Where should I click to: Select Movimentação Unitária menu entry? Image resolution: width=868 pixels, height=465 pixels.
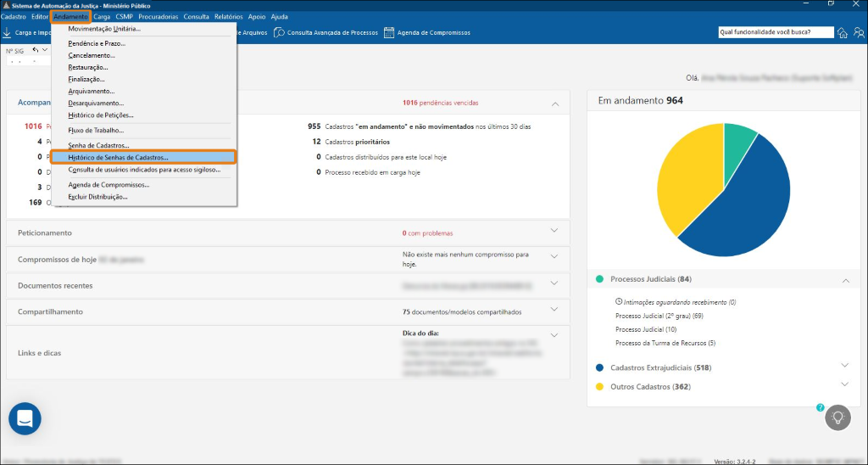click(x=144, y=29)
